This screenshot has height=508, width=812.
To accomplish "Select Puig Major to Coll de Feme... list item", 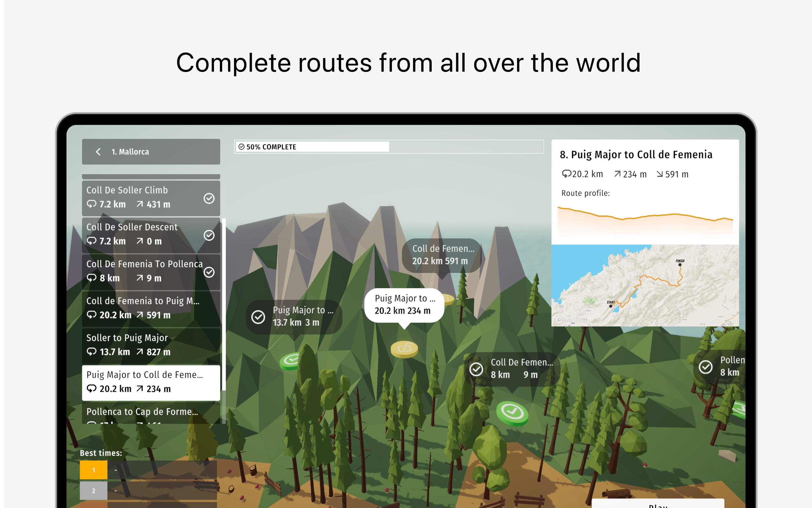I will (151, 383).
